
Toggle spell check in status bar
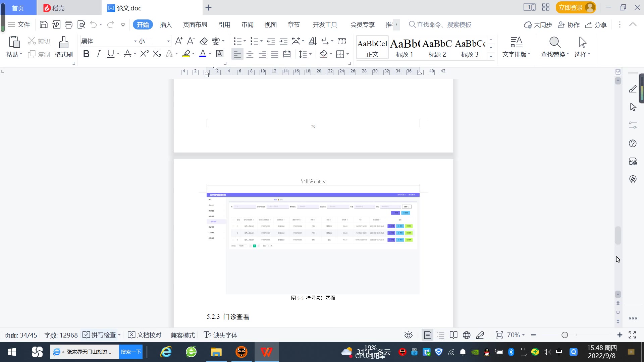[99, 335]
